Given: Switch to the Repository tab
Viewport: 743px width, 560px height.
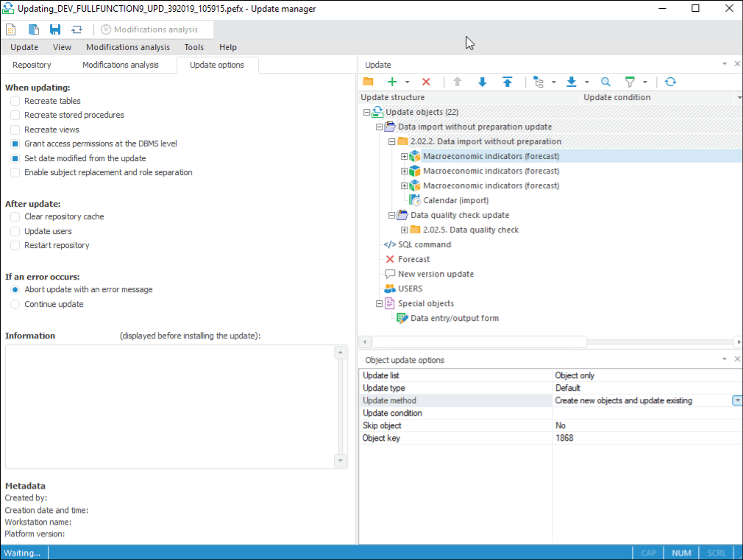Looking at the screenshot, I should [32, 65].
